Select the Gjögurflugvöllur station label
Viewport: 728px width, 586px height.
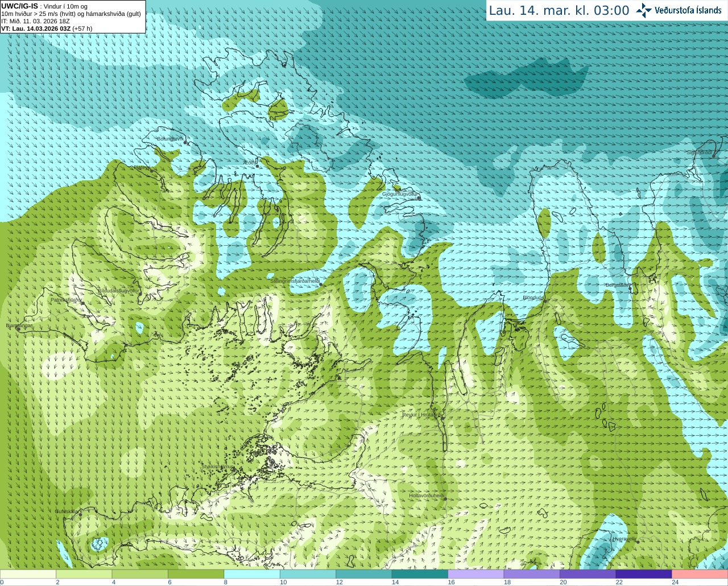click(399, 194)
